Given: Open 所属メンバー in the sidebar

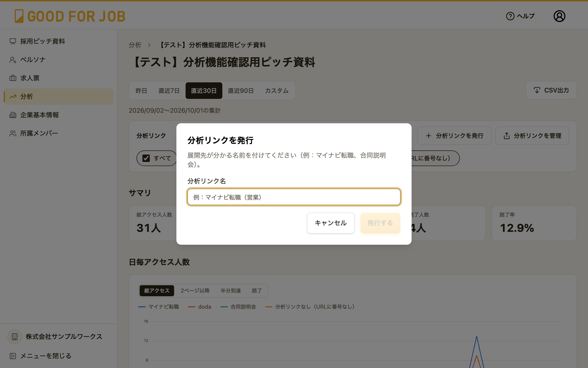Looking at the screenshot, I should [59, 133].
